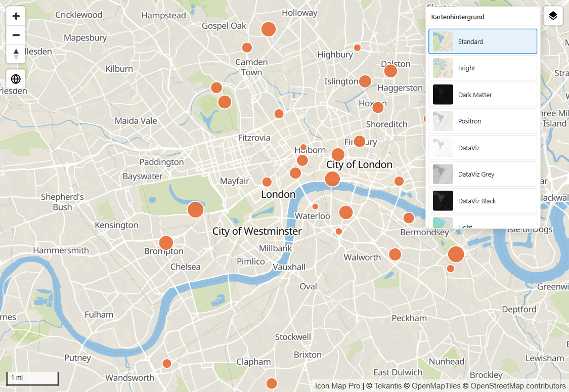Click the City of Westminster label

point(257,231)
